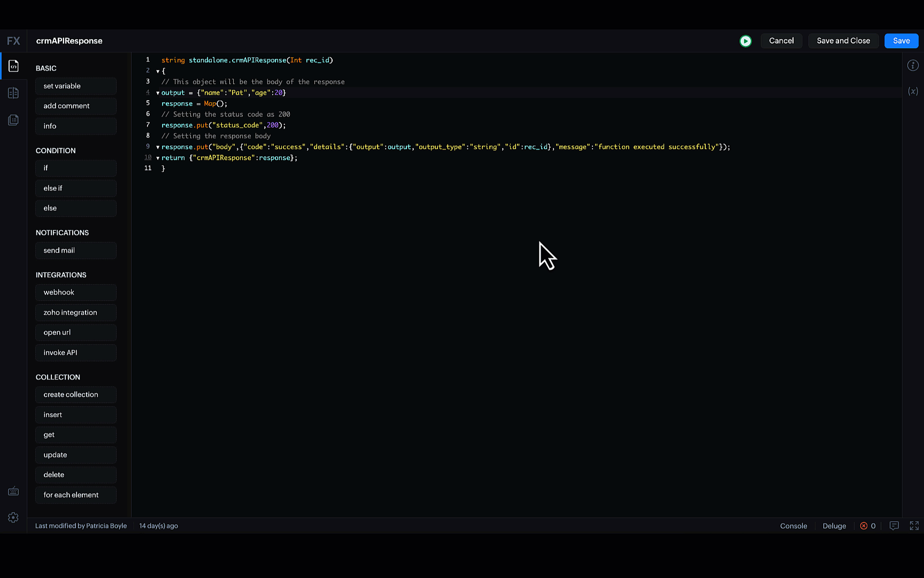Open the variables (x) icon panel
Viewport: 924px width, 578px height.
913,92
